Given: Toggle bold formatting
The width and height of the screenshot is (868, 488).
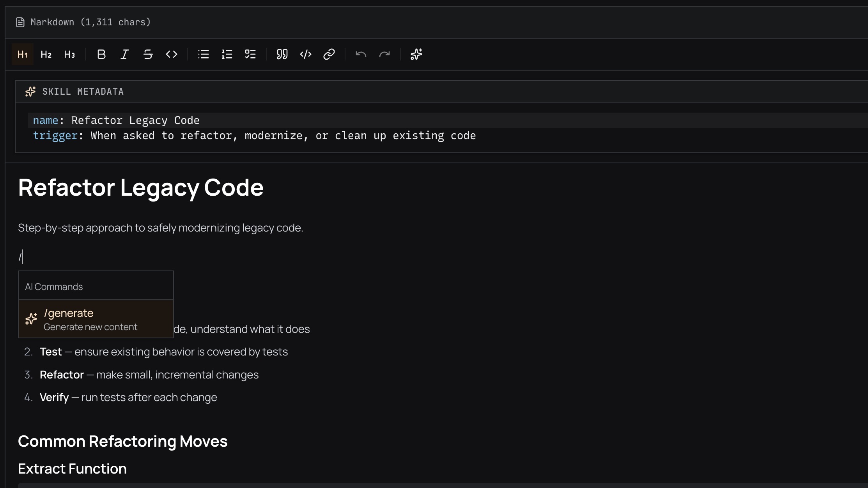Looking at the screenshot, I should (101, 54).
